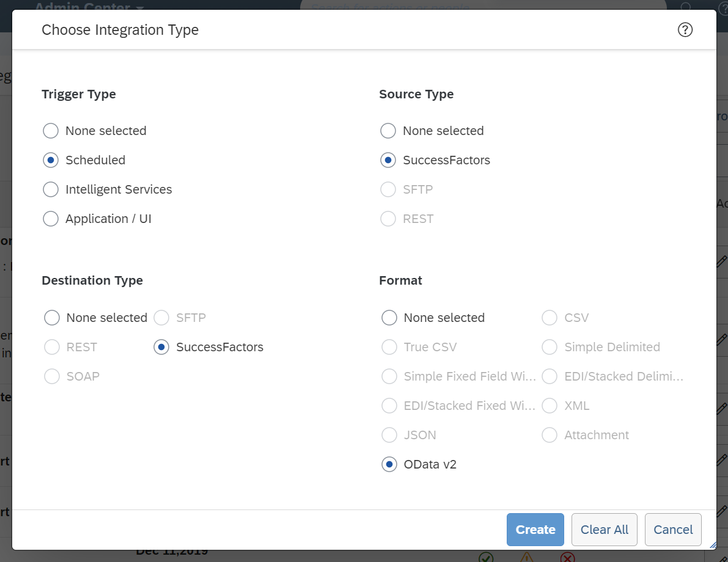Viewport: 728px width, 562px height.
Task: Select Destination Type None selected radio
Action: coord(51,318)
